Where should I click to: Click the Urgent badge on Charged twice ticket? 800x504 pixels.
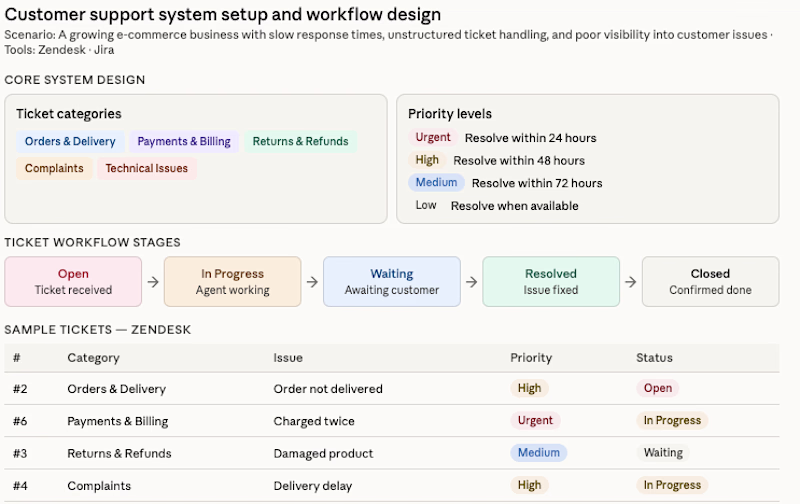(535, 421)
